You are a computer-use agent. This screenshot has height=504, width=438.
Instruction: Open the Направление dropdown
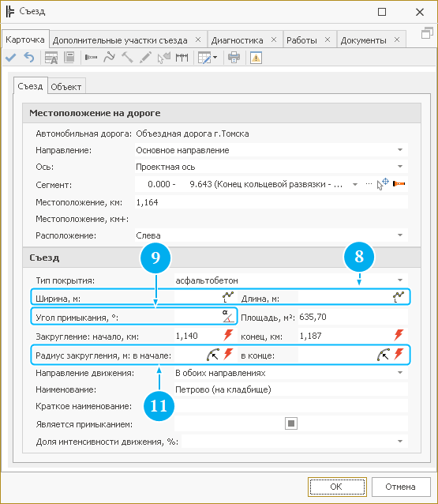coord(400,150)
